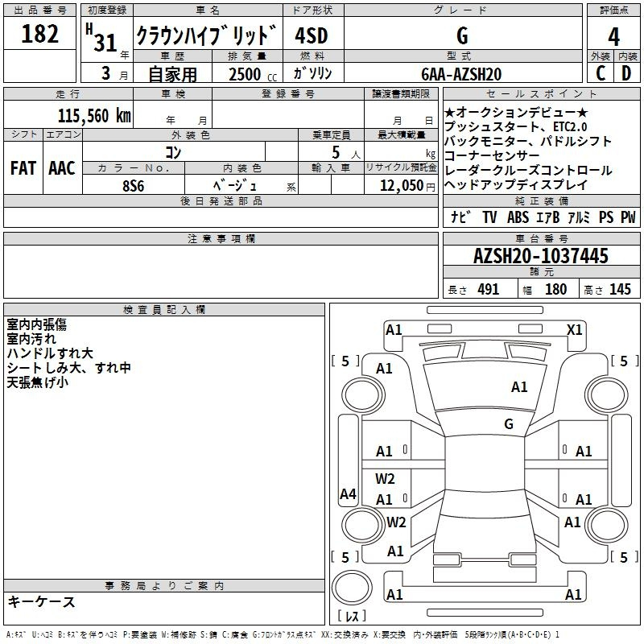Click the ハンドルすれ大 inspector note
This screenshot has height=644, width=644.
pos(50,353)
